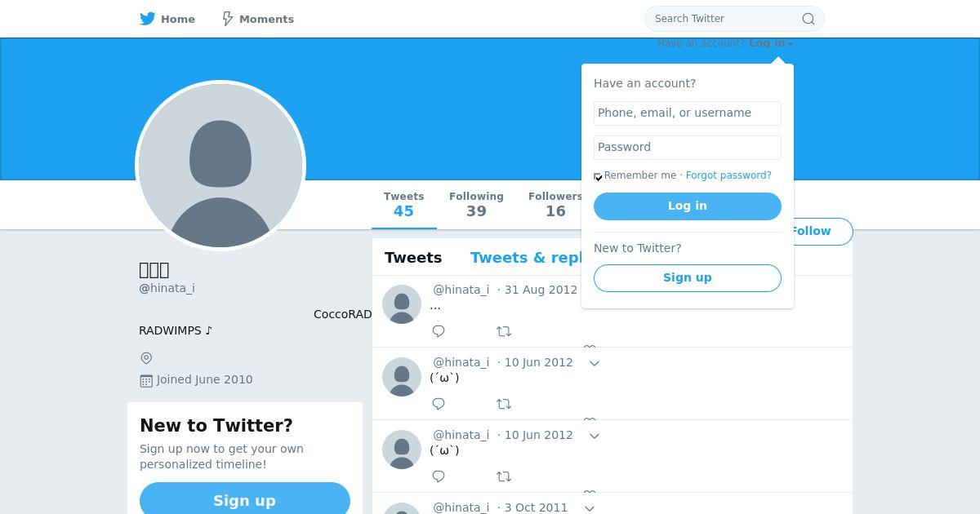This screenshot has height=514, width=980.
Task: Click the large profile avatar picture
Action: tap(220, 166)
